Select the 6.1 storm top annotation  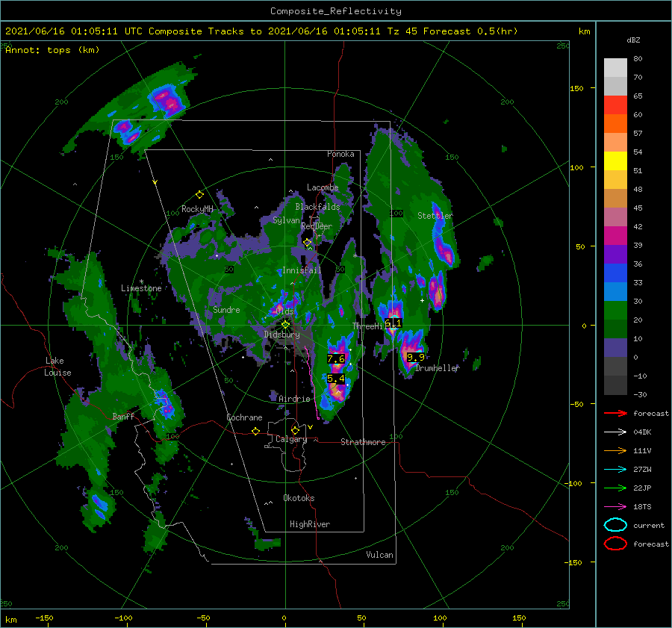tap(393, 323)
